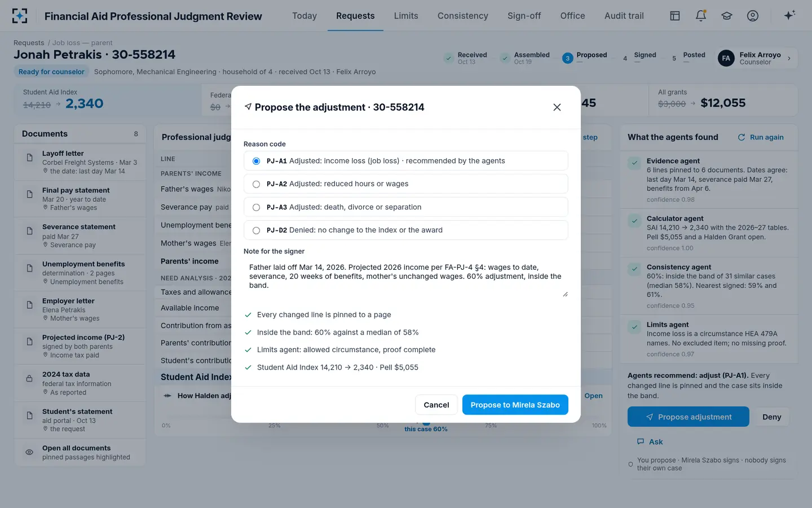Select reason code PJ-A1 income loss
This screenshot has height=508, width=812.
point(405,161)
